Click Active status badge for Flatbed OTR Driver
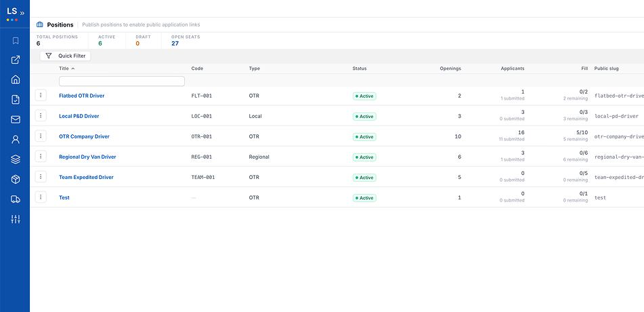 (364, 96)
